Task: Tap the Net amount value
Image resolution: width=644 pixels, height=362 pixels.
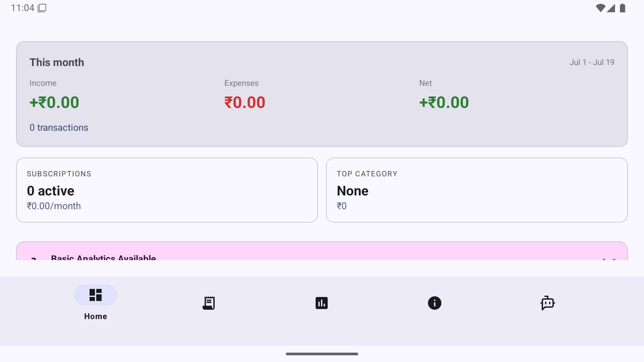Action: point(444,103)
